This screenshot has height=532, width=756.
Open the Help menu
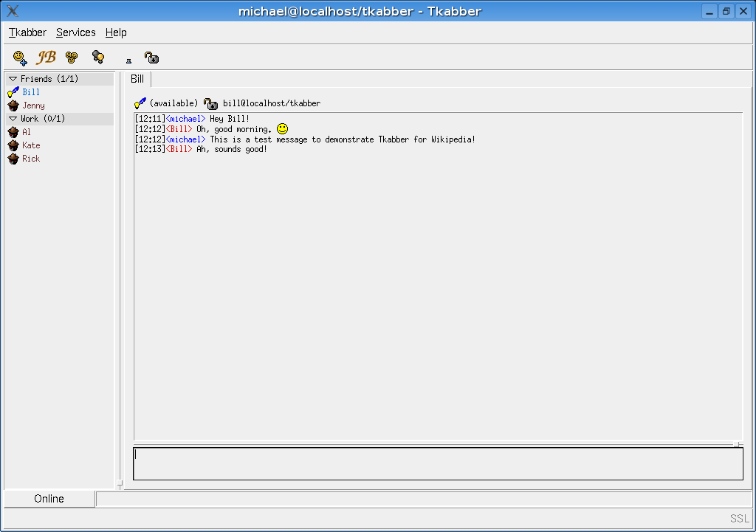[x=116, y=32]
